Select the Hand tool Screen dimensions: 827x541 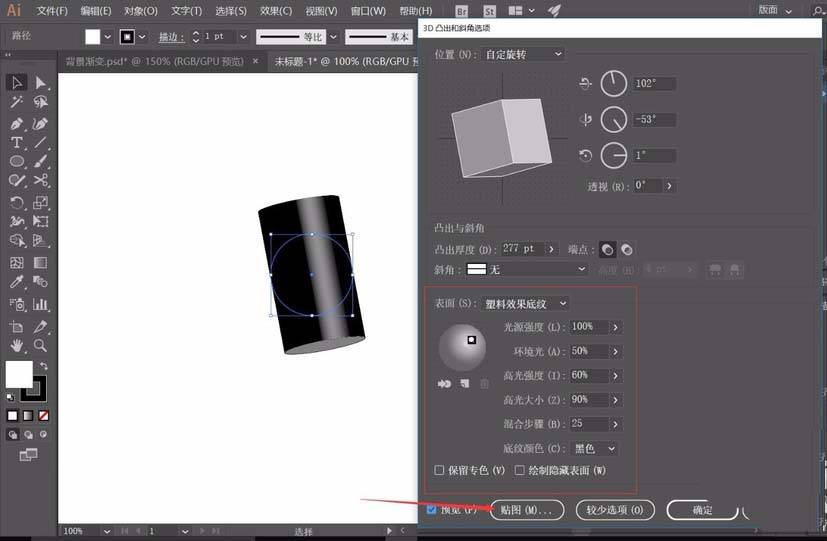(17, 345)
